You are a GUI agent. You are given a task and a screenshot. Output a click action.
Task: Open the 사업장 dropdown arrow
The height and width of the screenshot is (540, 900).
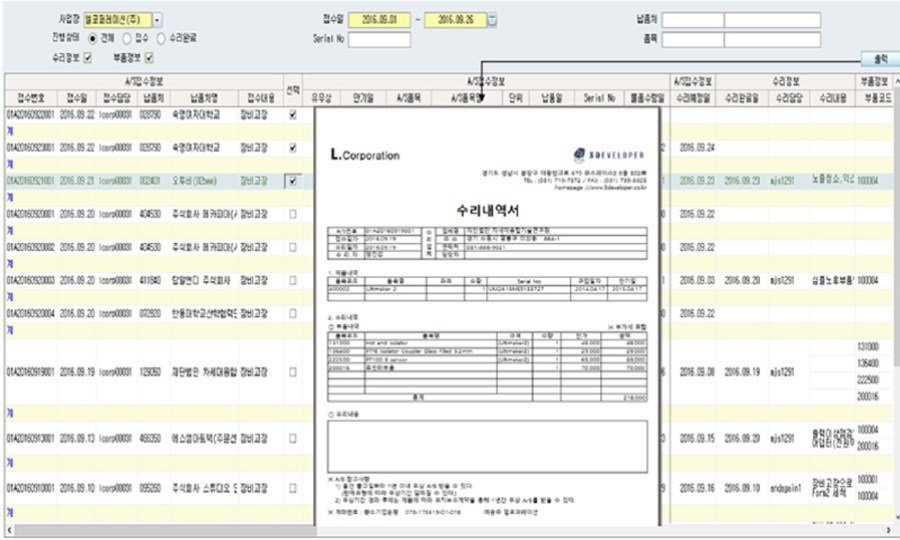[x=157, y=20]
